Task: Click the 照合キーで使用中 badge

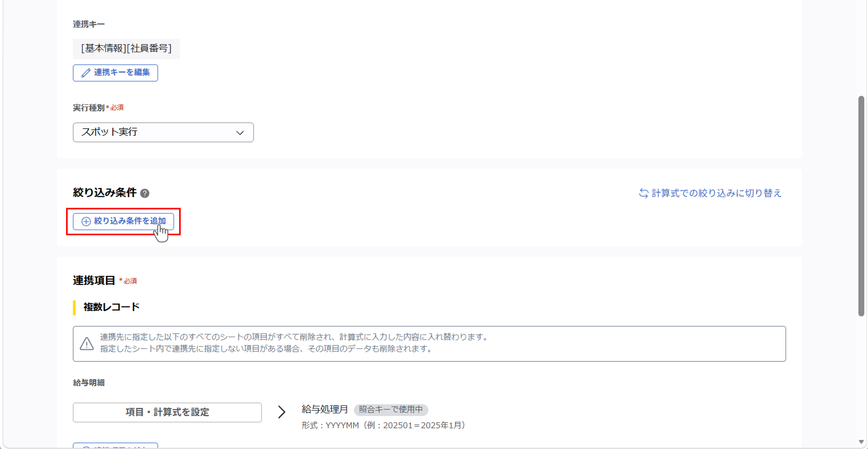Action: [x=391, y=410]
